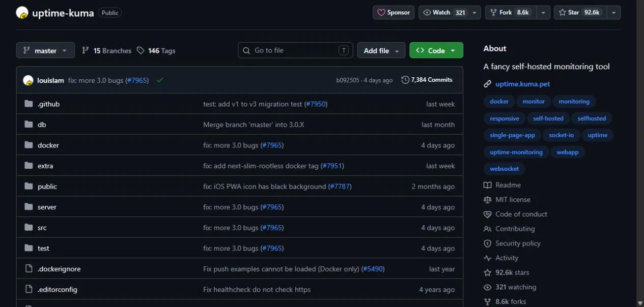Open the #7950 migration test commit link

coord(316,104)
